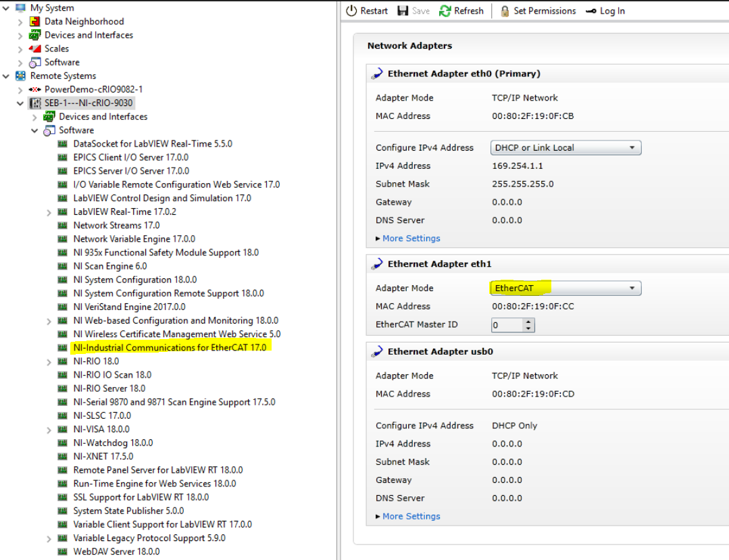Collapse the SEB-1---NI-cRIO-9030 node
The width and height of the screenshot is (729, 560).
(20, 103)
